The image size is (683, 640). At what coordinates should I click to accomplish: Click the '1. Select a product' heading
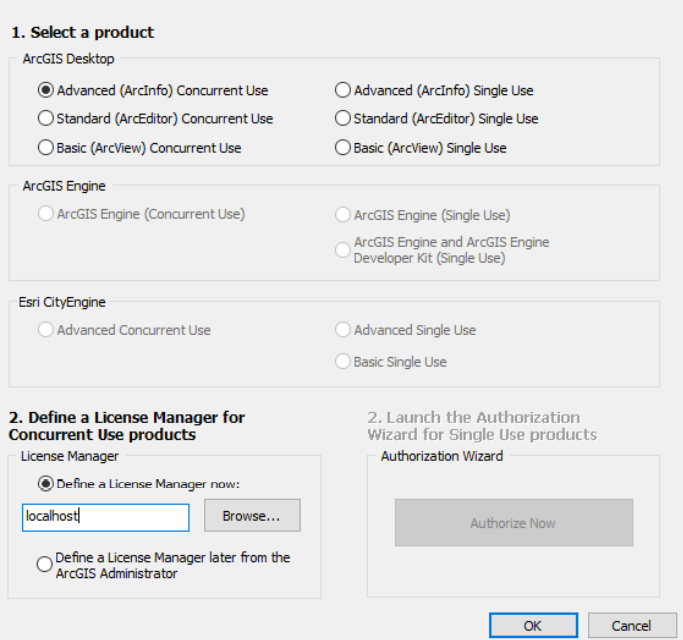click(82, 32)
